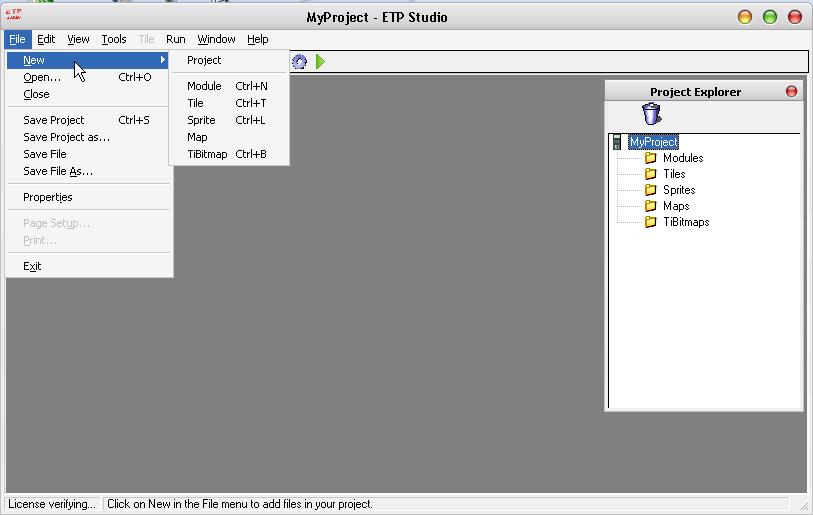Create new Sprite from submenu

pos(229,120)
